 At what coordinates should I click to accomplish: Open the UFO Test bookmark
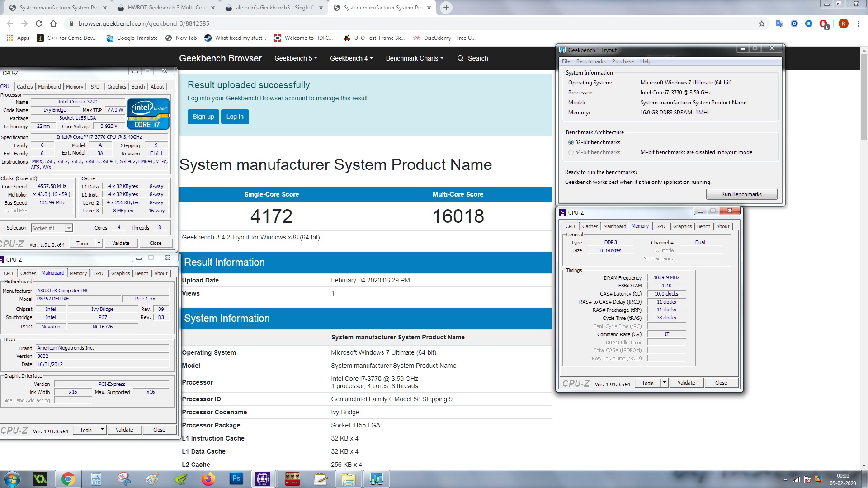pyautogui.click(x=374, y=38)
